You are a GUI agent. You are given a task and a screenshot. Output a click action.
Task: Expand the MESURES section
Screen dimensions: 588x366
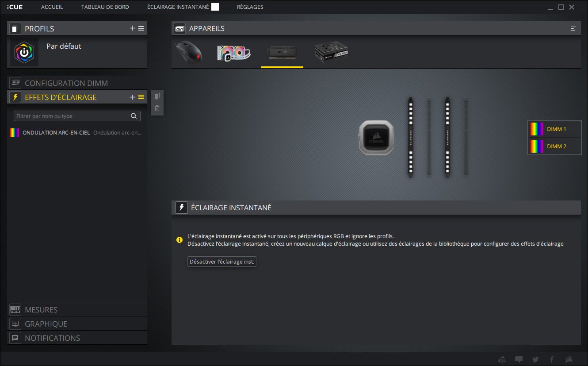77,309
